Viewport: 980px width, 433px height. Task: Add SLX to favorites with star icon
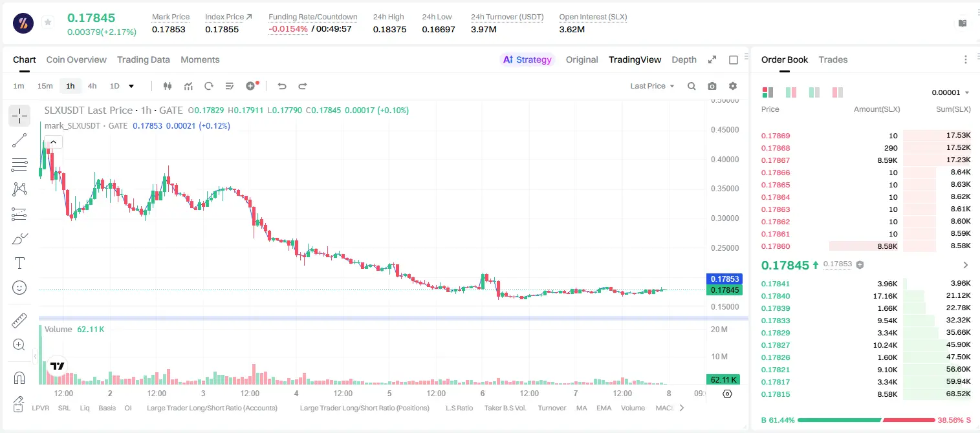48,23
